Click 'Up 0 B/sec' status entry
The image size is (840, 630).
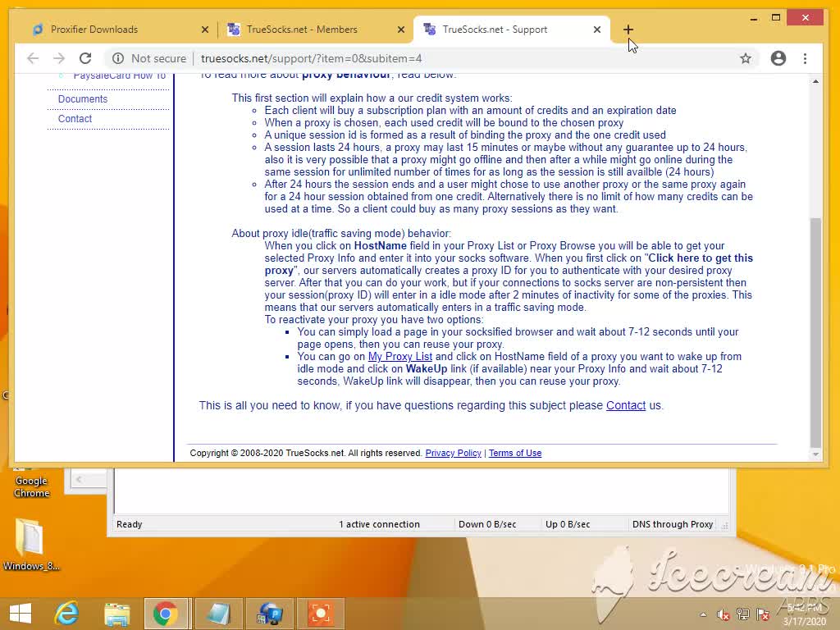point(568,524)
